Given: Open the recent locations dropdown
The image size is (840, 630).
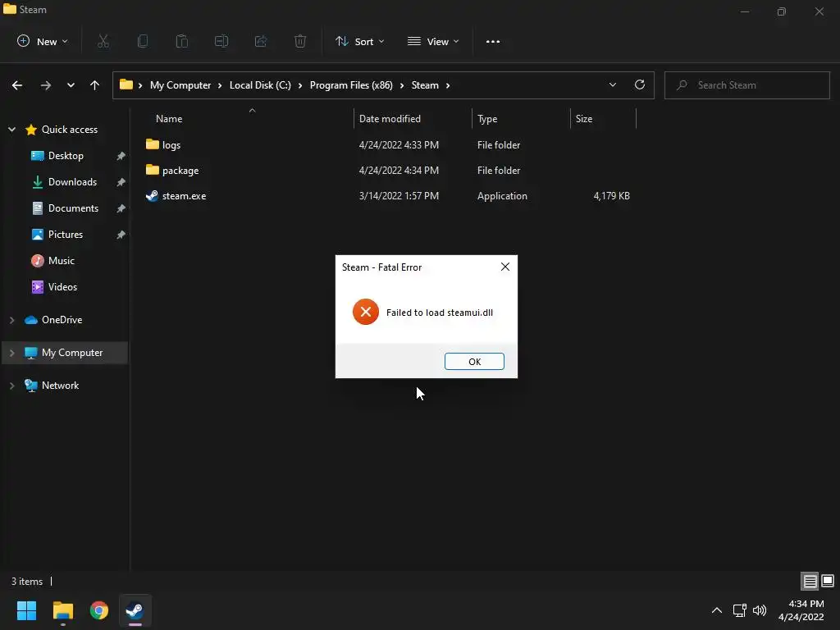Looking at the screenshot, I should (x=71, y=85).
